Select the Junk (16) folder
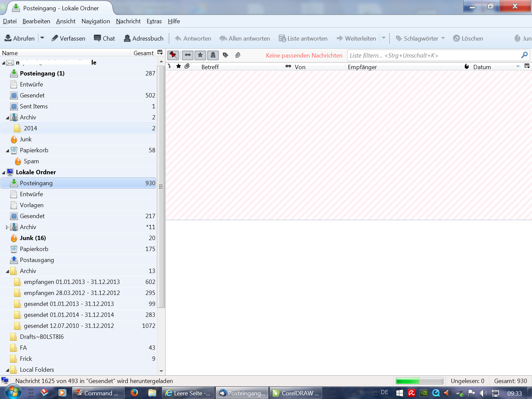Viewport: 532px width, 399px height. 33,238
